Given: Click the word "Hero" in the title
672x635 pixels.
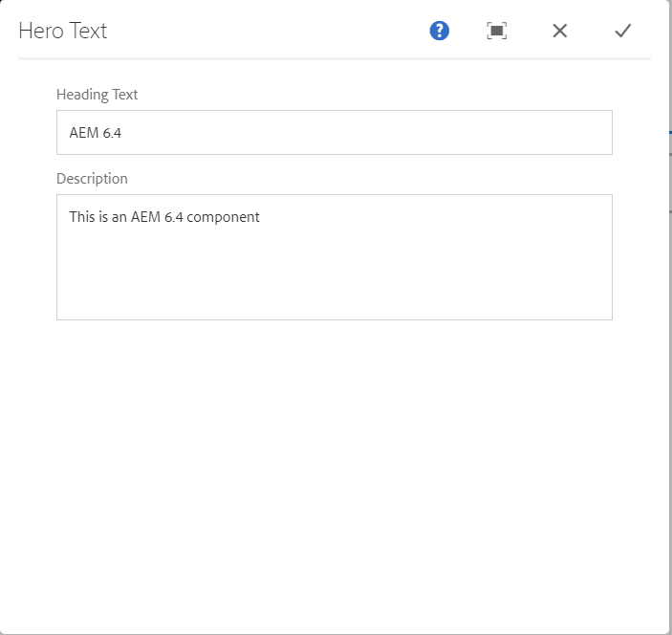Looking at the screenshot, I should tap(40, 31).
